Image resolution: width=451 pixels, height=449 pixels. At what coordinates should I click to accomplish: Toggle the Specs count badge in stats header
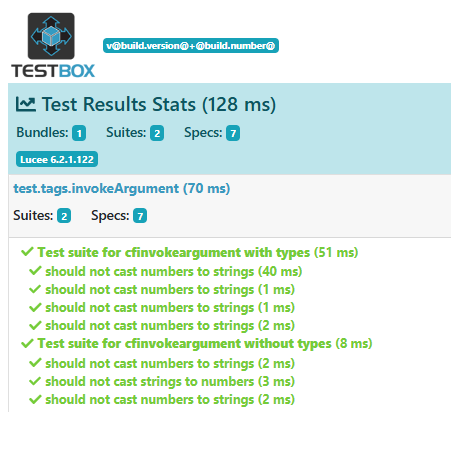click(233, 133)
